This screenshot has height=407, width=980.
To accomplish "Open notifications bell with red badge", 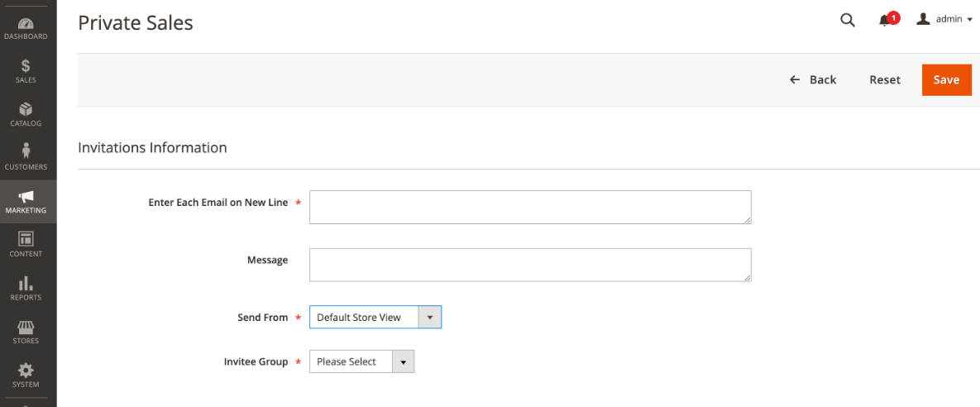I will (x=888, y=20).
